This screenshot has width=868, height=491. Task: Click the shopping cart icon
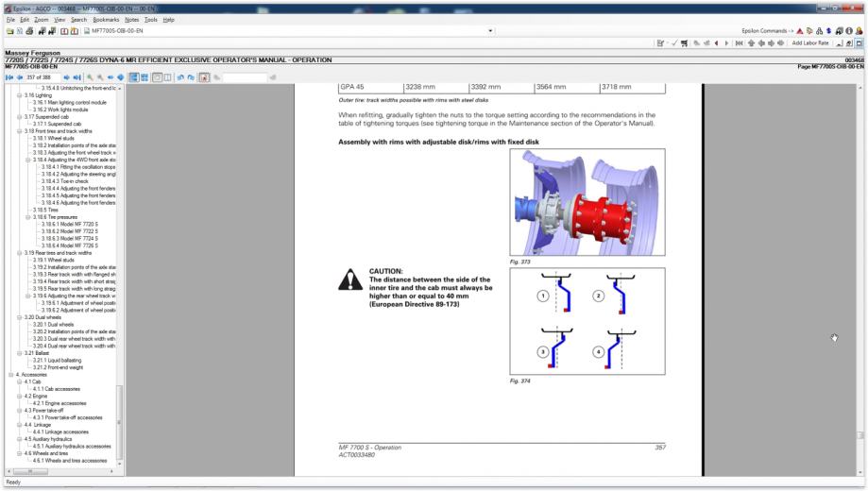coord(684,43)
